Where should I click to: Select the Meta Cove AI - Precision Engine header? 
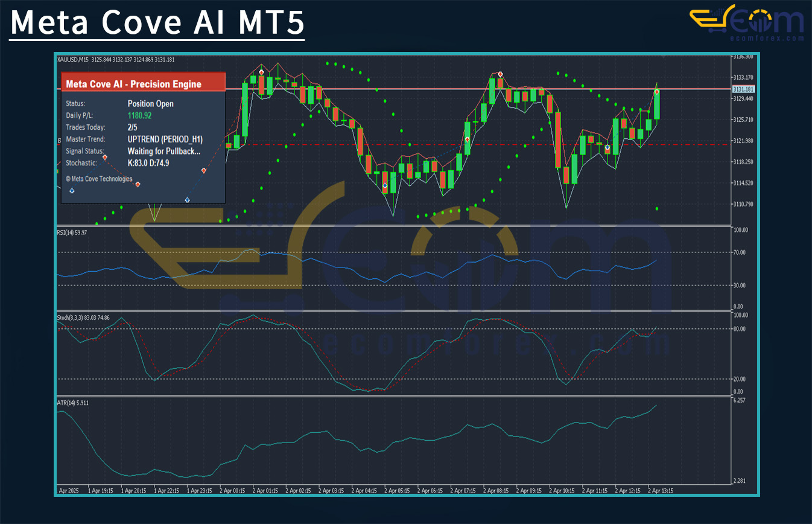(133, 84)
